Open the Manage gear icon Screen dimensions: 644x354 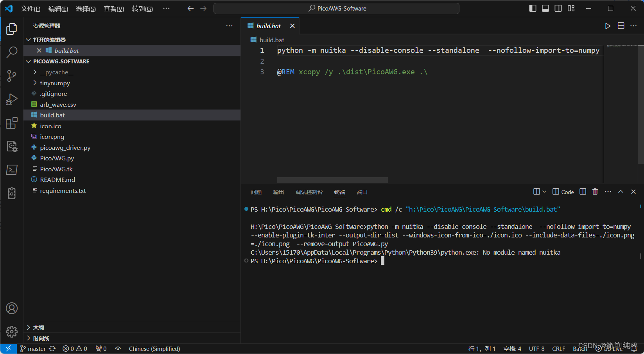point(12,332)
